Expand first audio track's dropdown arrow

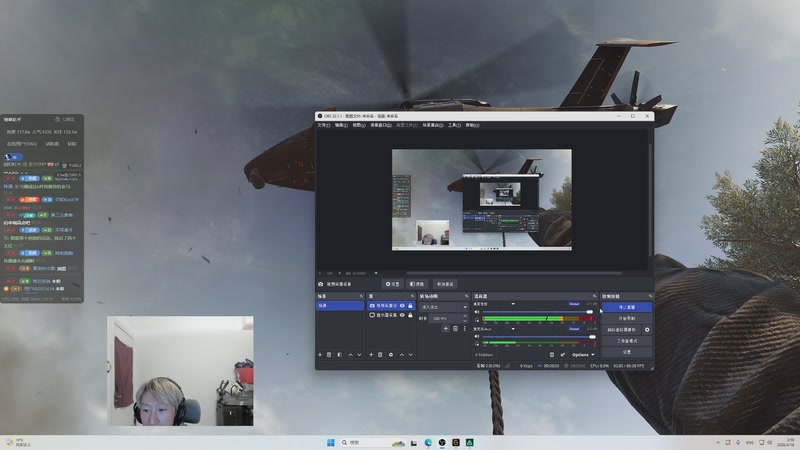pos(513,304)
